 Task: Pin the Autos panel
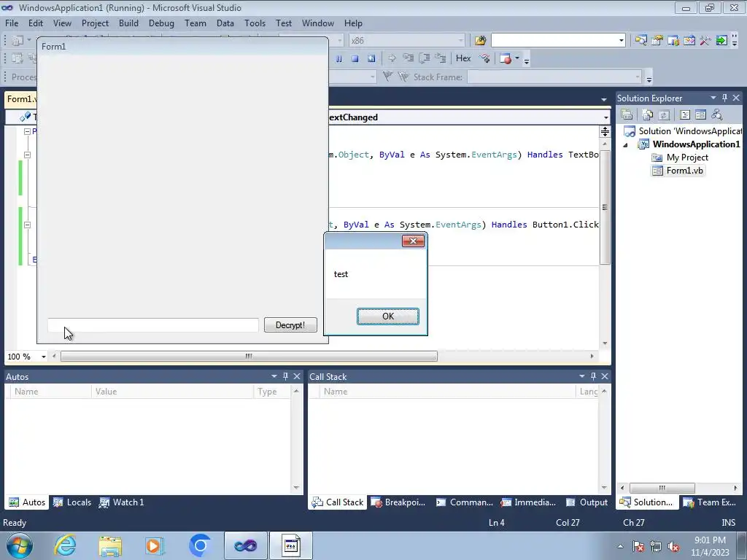coord(285,376)
